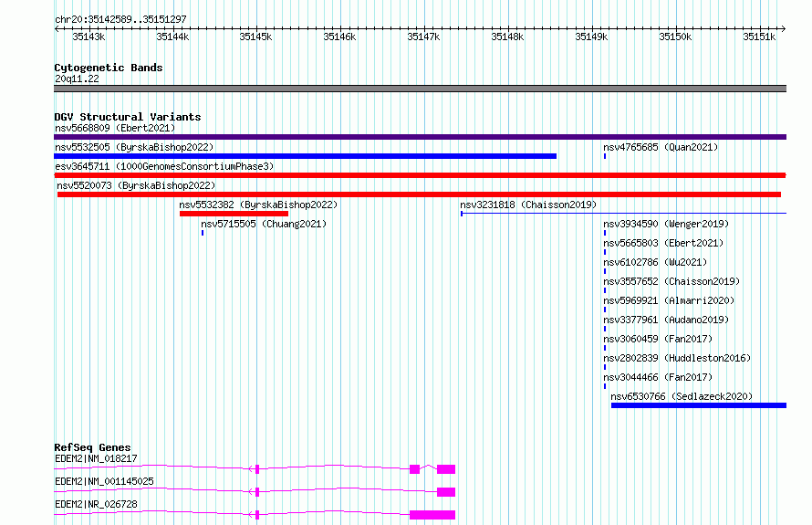
Task: Click the 35147k ruler tick label
Action: (423, 37)
